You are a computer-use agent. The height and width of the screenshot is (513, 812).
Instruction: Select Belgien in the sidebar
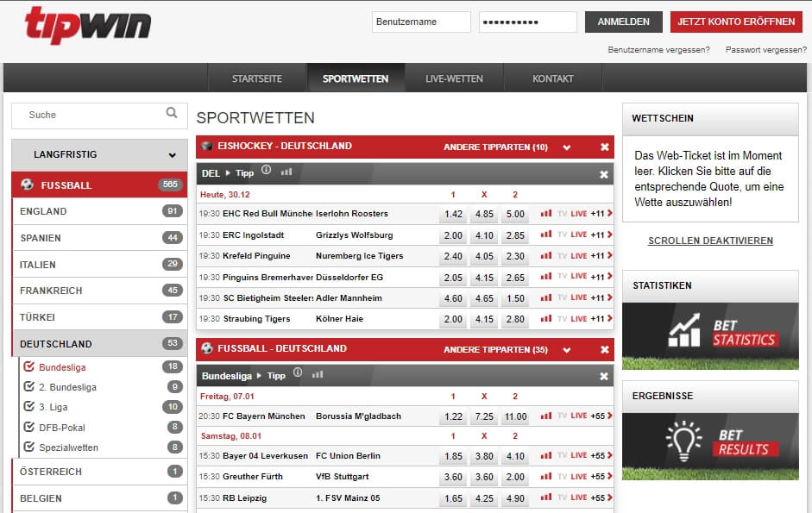(99, 498)
